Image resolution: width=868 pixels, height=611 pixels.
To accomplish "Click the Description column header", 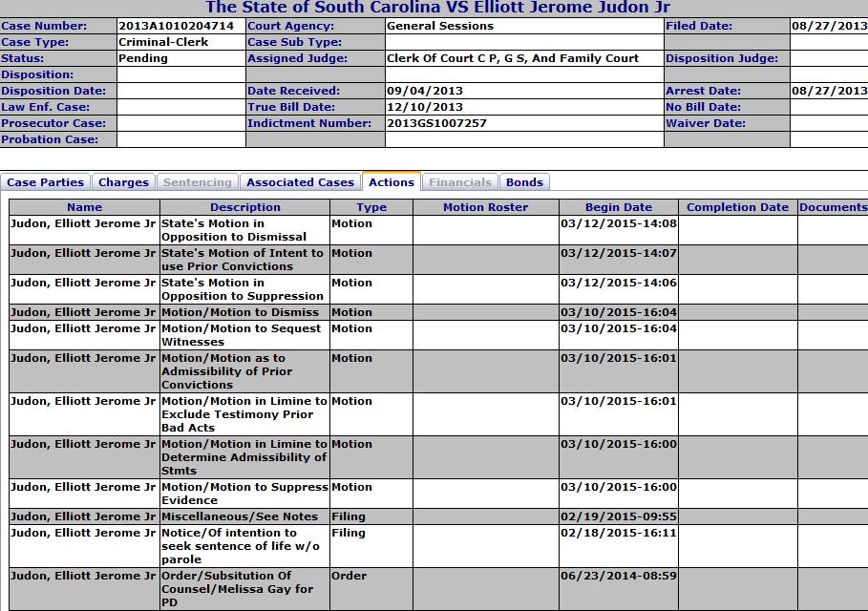I will pyautogui.click(x=245, y=207).
